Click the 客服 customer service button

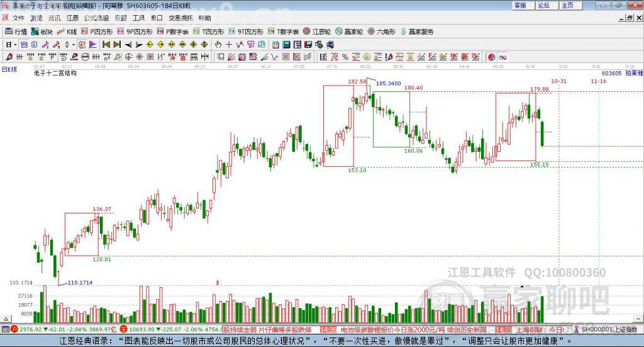pos(524,5)
